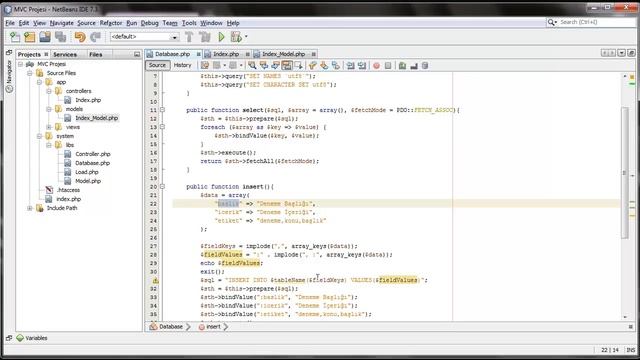Jump to Last Edit location icon
Screen dimensions: 640x360
point(205,65)
